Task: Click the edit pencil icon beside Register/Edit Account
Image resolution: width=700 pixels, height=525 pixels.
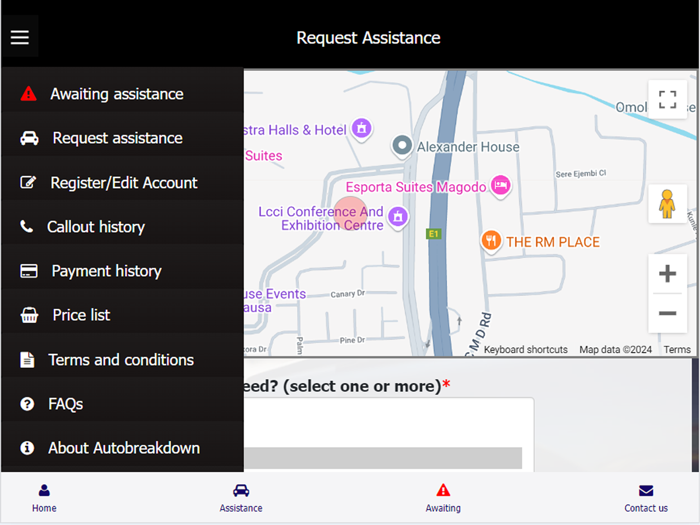Action: [28, 182]
